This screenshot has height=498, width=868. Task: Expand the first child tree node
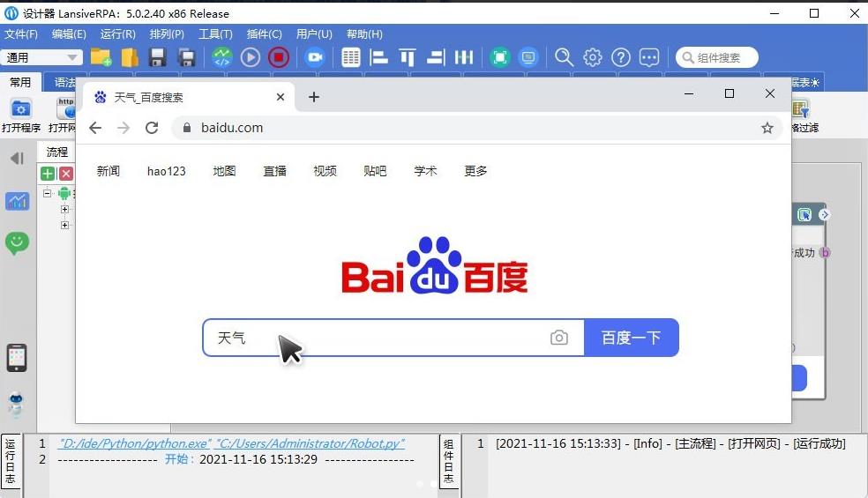click(x=64, y=209)
